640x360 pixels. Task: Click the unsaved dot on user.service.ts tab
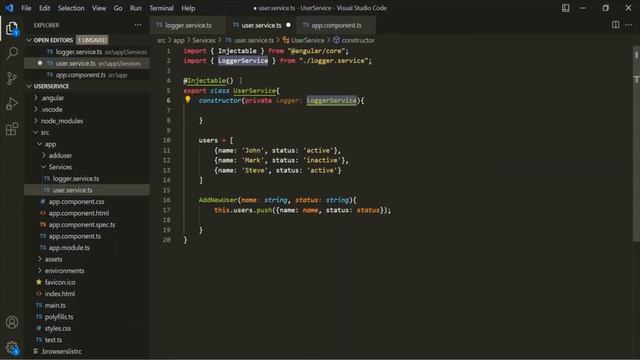click(x=288, y=25)
